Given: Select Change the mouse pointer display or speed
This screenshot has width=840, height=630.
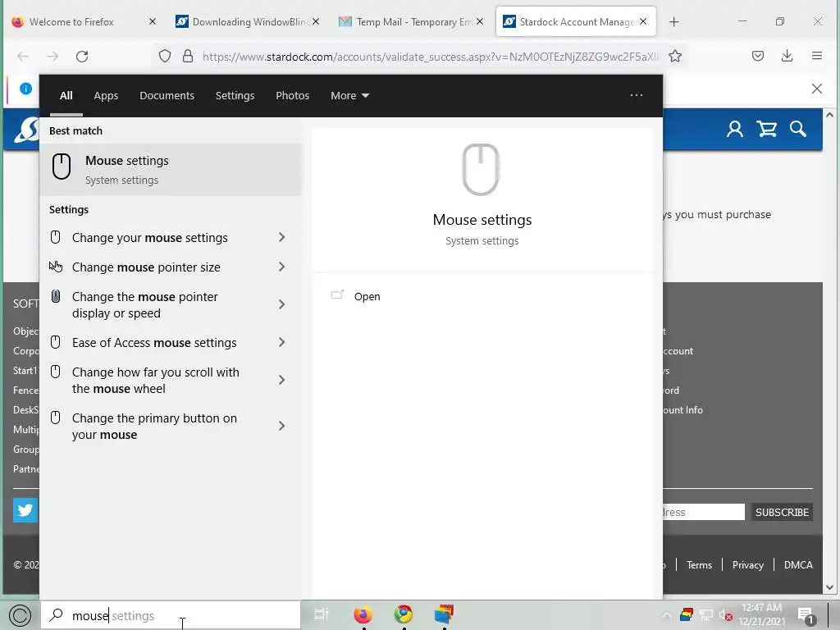Looking at the screenshot, I should click(x=144, y=304).
